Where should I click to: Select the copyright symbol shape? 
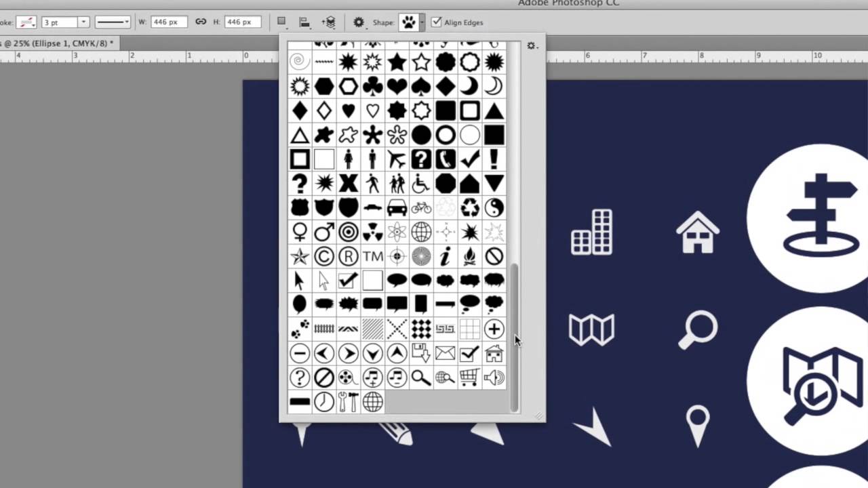[x=323, y=255]
